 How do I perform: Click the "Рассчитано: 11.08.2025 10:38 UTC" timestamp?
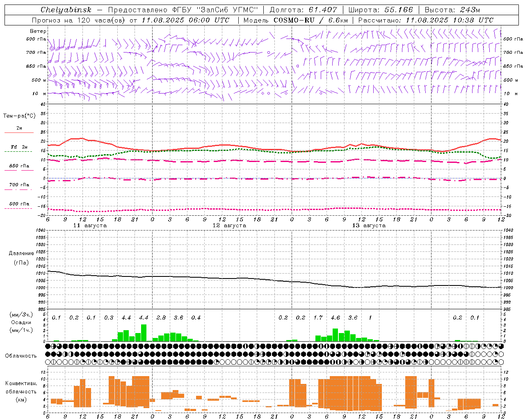[426, 20]
